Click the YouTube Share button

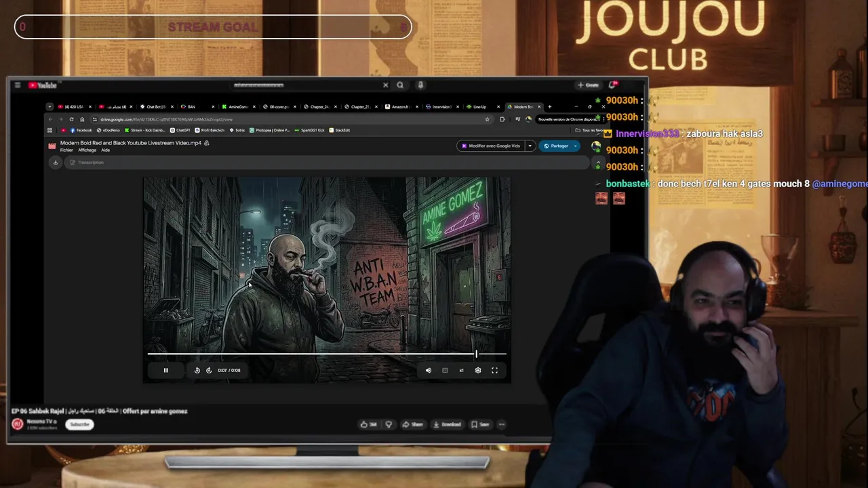point(412,424)
